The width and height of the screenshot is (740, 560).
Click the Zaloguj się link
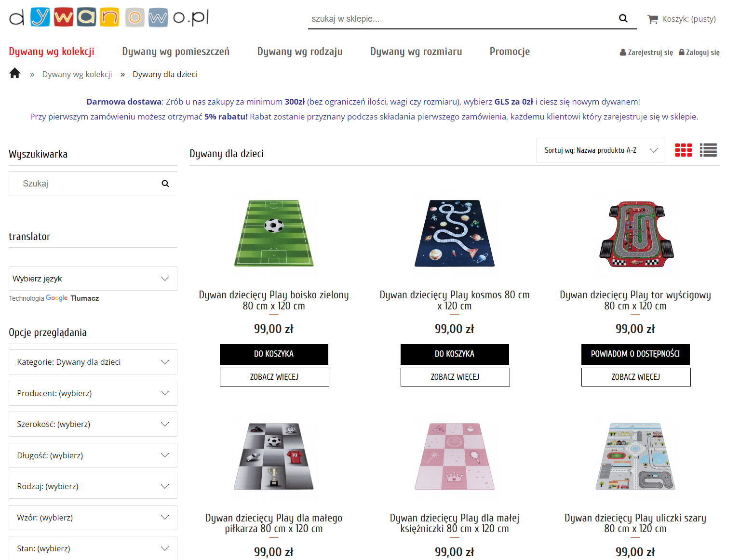point(700,53)
